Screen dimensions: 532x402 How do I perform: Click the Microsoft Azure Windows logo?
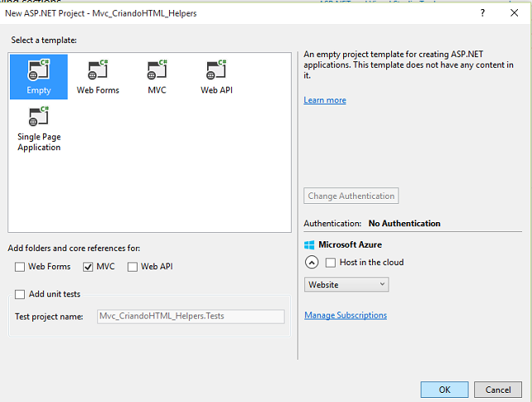(309, 245)
